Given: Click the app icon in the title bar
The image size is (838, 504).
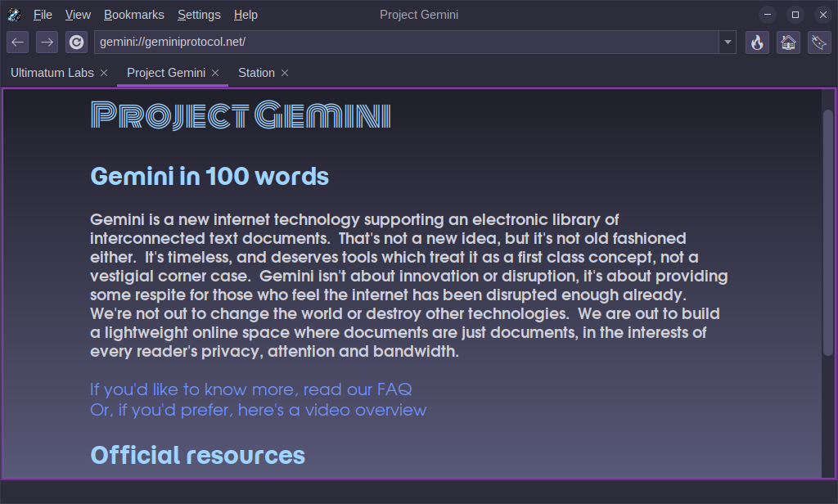Looking at the screenshot, I should 14,15.
